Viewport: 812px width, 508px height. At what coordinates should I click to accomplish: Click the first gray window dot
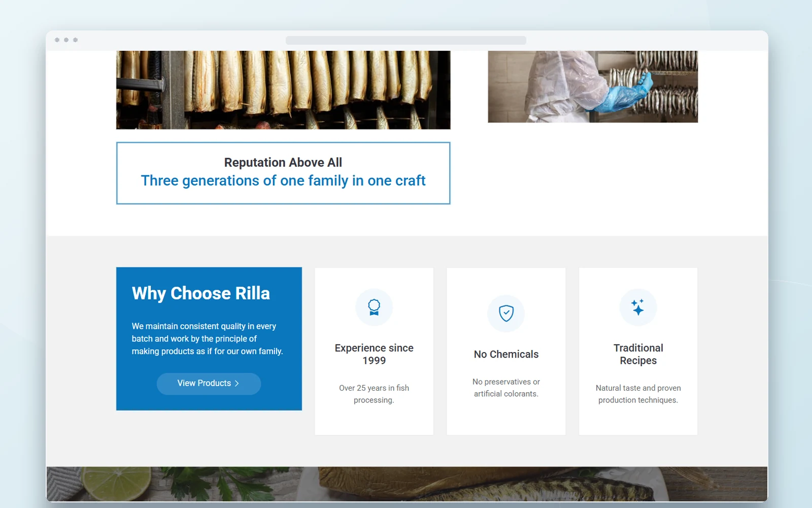57,40
